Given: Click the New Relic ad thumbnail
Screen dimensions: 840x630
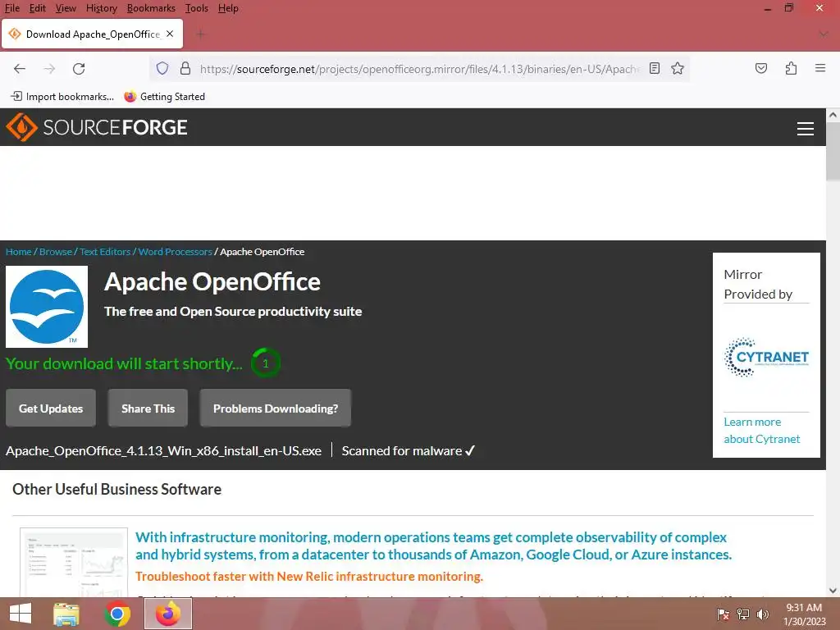Looking at the screenshot, I should pyautogui.click(x=74, y=563).
